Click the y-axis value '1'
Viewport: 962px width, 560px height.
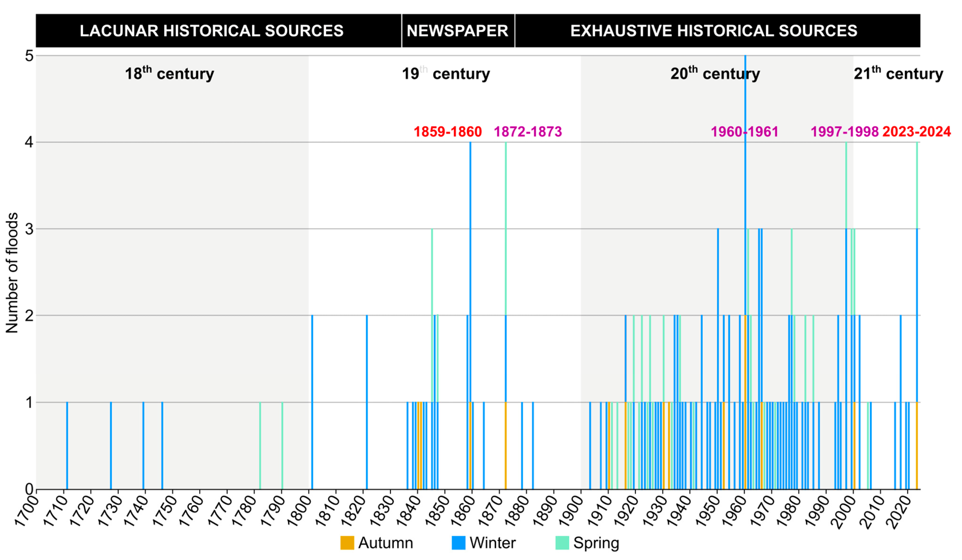[x=29, y=402]
